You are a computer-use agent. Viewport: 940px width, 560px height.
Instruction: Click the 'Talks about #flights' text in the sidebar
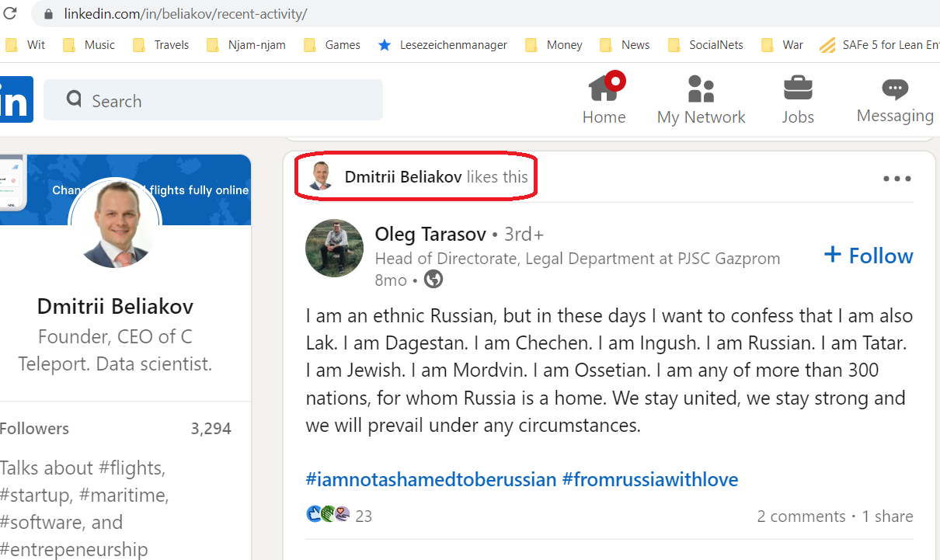click(x=85, y=508)
